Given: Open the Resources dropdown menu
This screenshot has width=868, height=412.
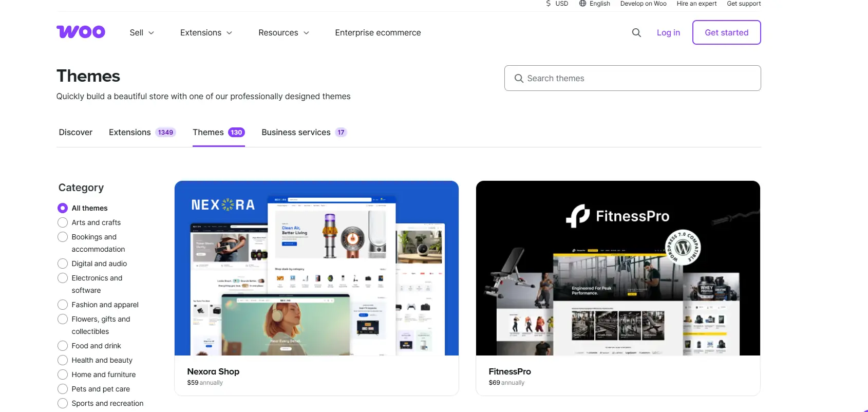Looking at the screenshot, I should pyautogui.click(x=284, y=32).
